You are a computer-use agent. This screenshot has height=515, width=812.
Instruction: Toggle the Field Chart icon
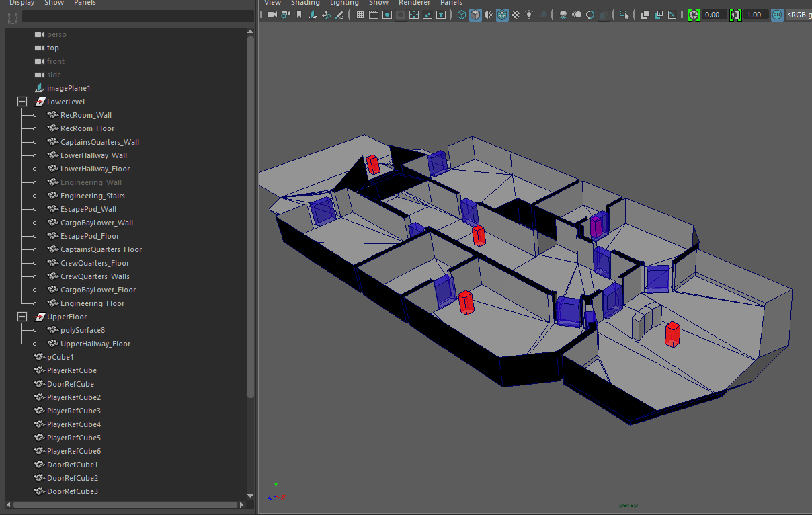coord(414,15)
